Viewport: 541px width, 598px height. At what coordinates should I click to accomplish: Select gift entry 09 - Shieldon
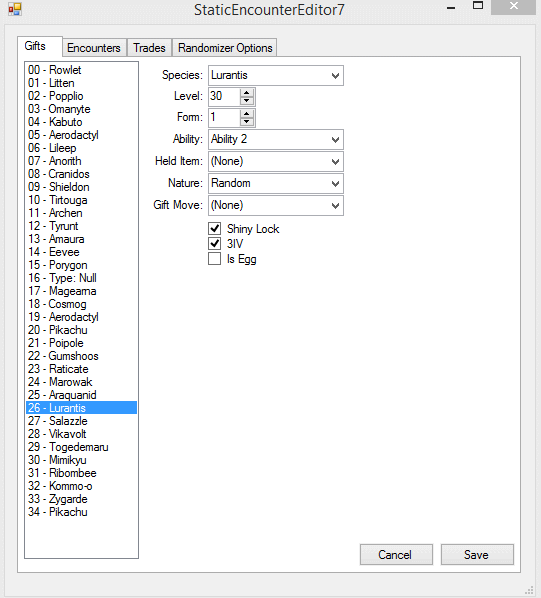click(x=81, y=187)
